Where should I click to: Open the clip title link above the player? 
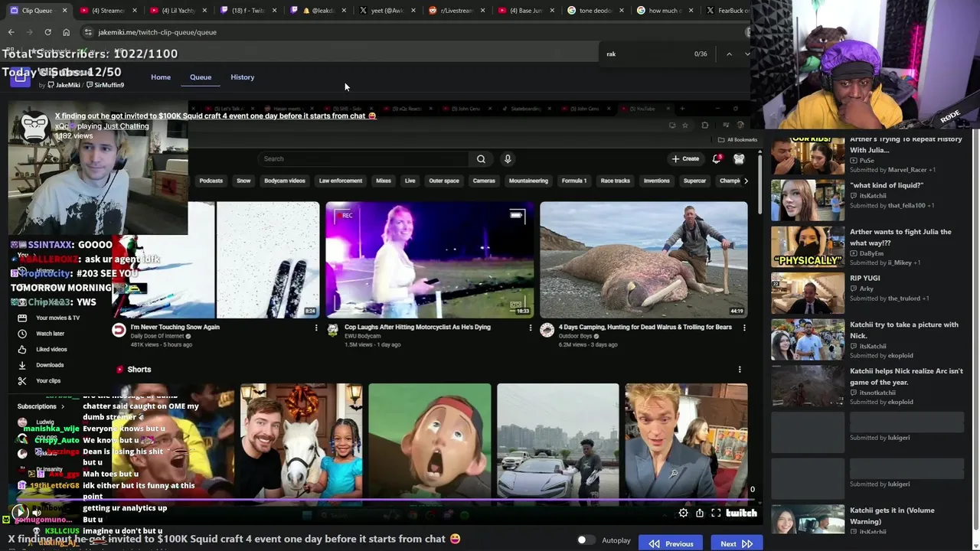point(215,116)
